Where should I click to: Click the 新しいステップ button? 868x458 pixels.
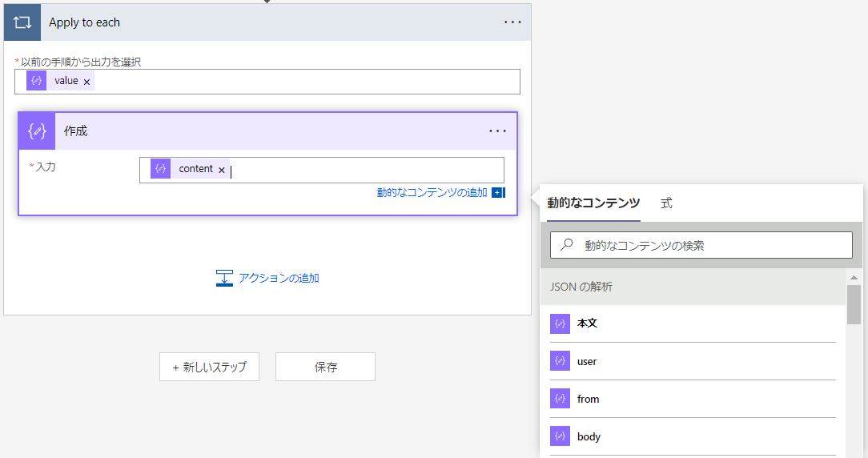click(209, 367)
